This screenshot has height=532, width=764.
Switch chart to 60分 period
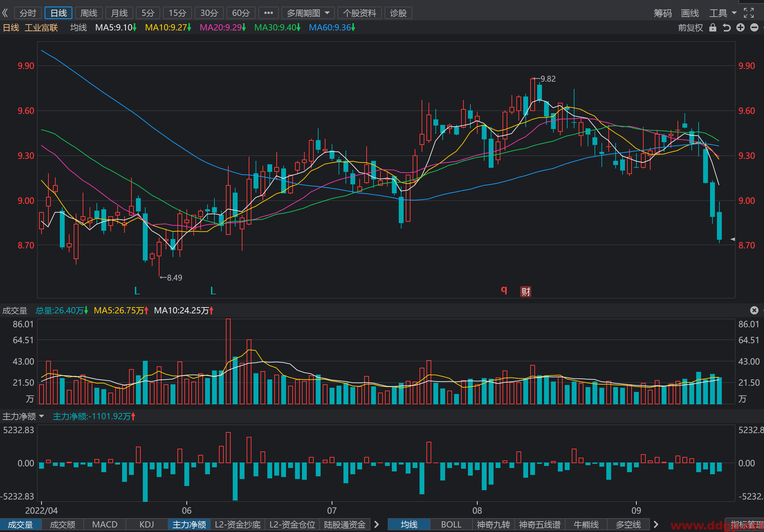point(241,13)
